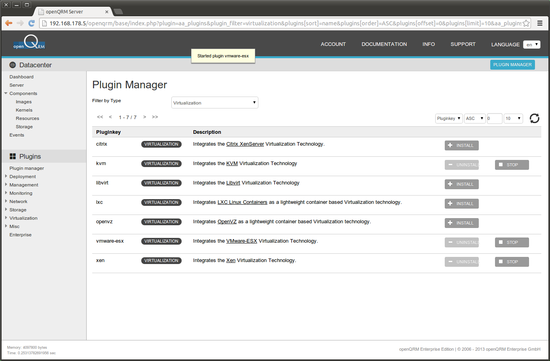This screenshot has height=361, width=550.
Task: Uninstall the kvm plugin
Action: (x=462, y=165)
